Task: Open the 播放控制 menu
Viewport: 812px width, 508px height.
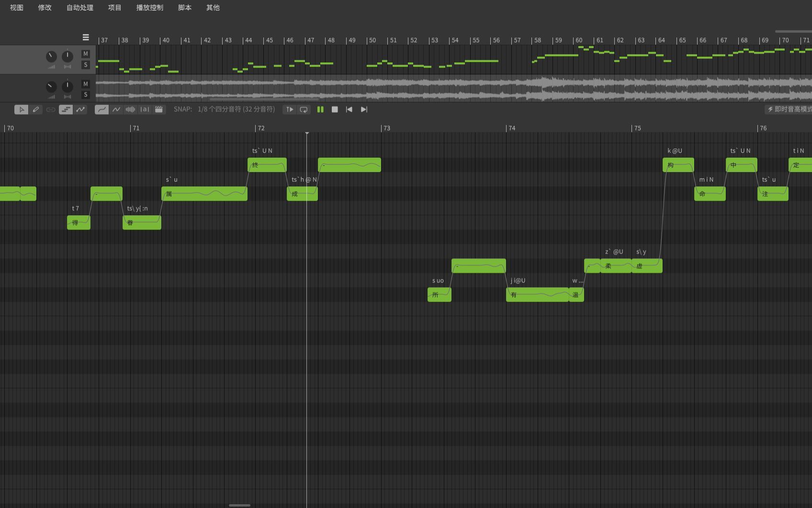Action: coord(150,8)
